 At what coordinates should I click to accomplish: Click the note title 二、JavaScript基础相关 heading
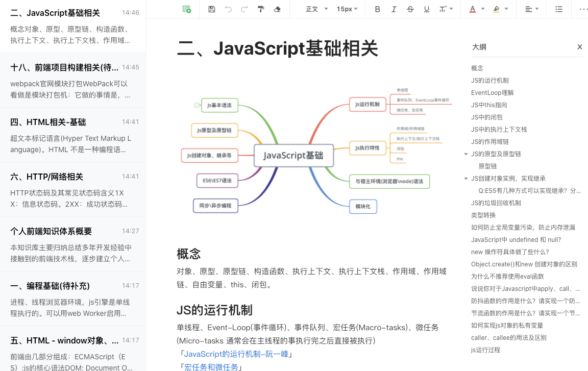point(277,48)
